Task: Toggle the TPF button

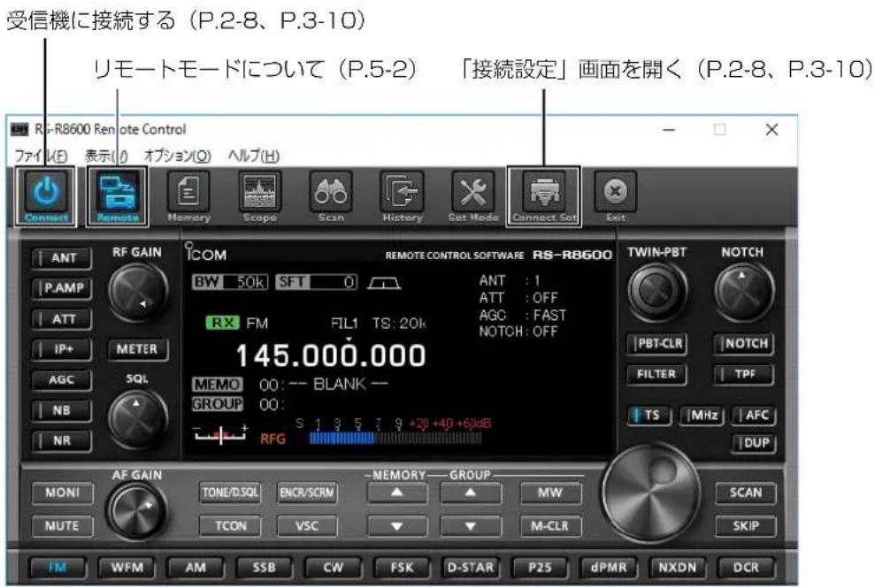Action: [744, 374]
